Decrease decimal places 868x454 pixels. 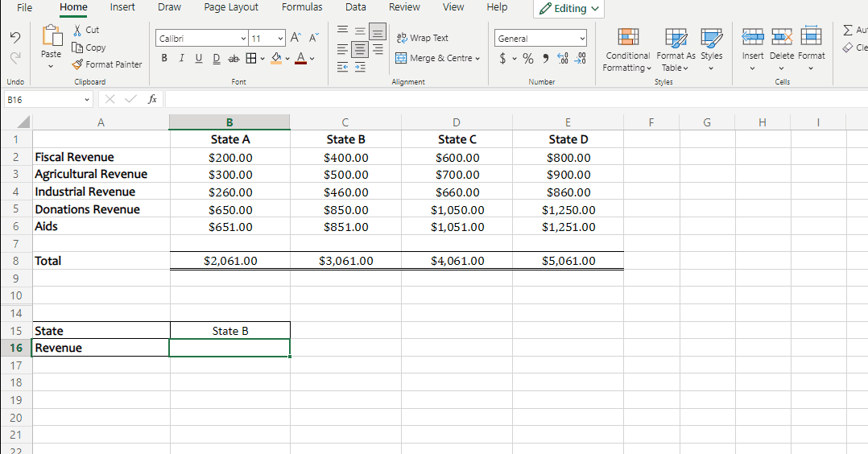[580, 58]
